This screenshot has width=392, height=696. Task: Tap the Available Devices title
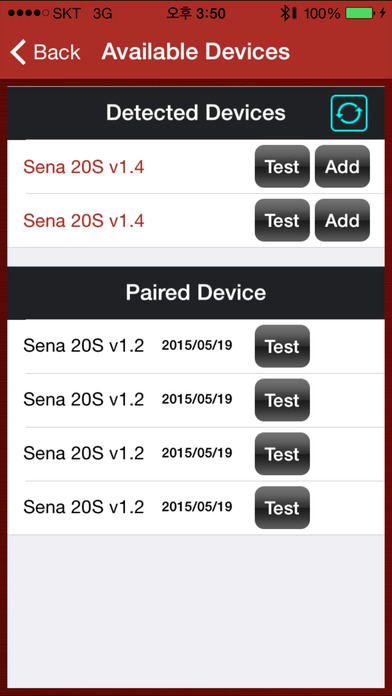(196, 52)
